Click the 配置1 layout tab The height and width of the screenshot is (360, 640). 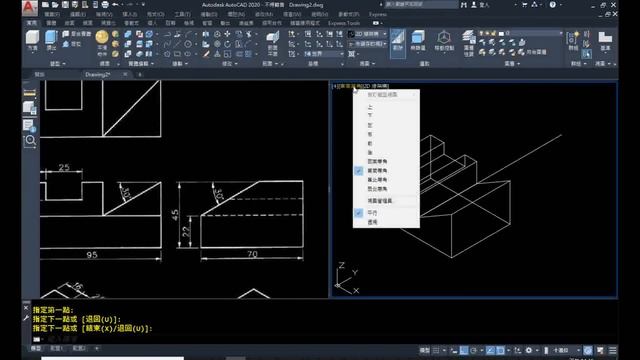[56, 348]
